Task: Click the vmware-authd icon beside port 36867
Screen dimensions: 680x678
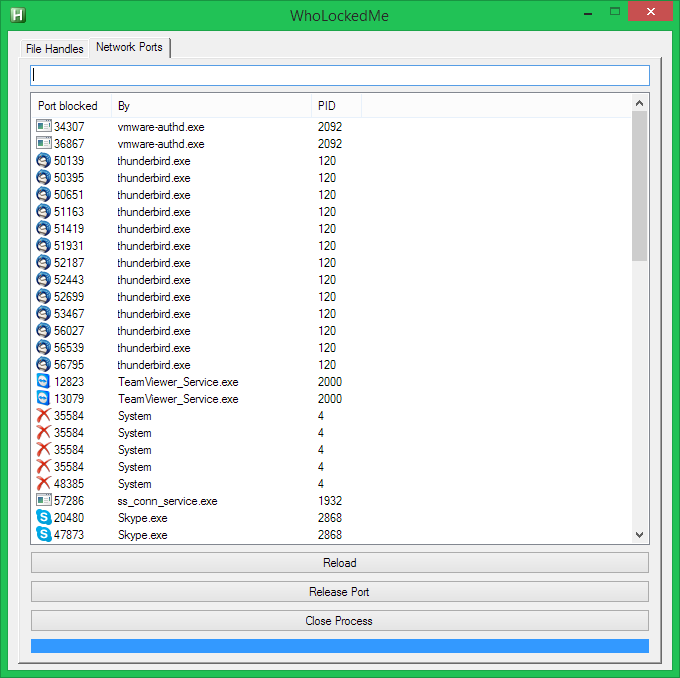Action: click(43, 143)
